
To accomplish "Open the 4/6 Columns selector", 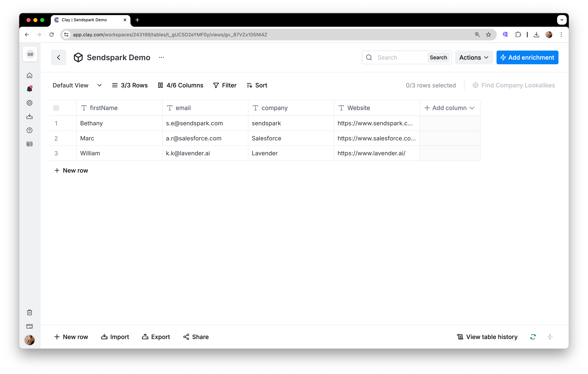I will click(180, 85).
